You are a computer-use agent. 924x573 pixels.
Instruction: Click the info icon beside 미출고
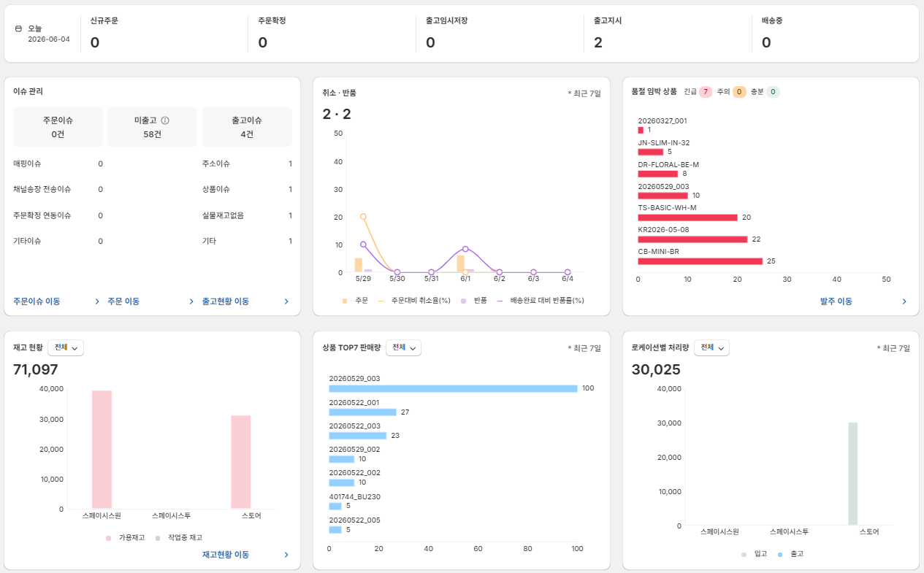point(165,120)
